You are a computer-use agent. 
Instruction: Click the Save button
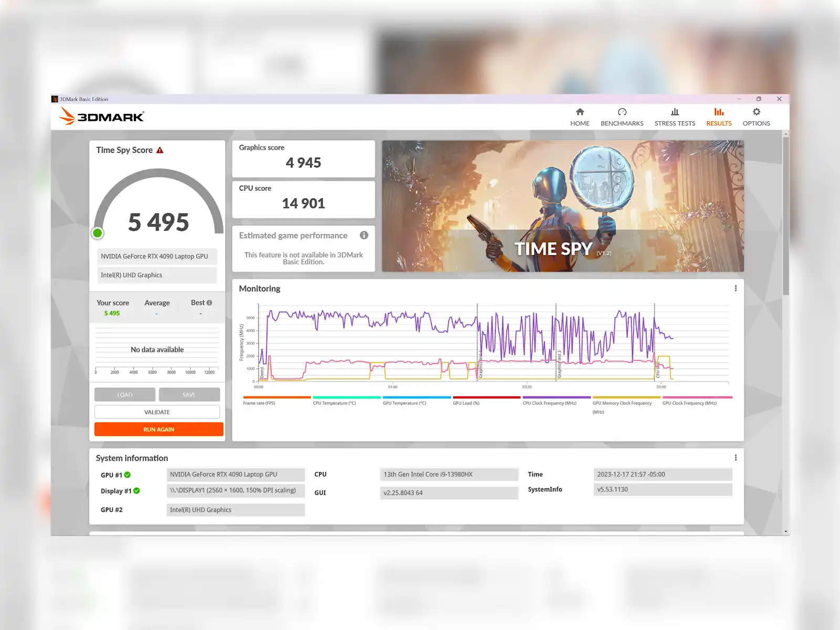click(x=189, y=395)
